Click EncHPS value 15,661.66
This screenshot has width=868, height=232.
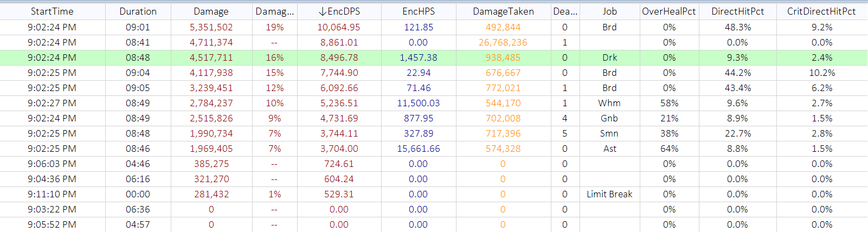tap(419, 149)
